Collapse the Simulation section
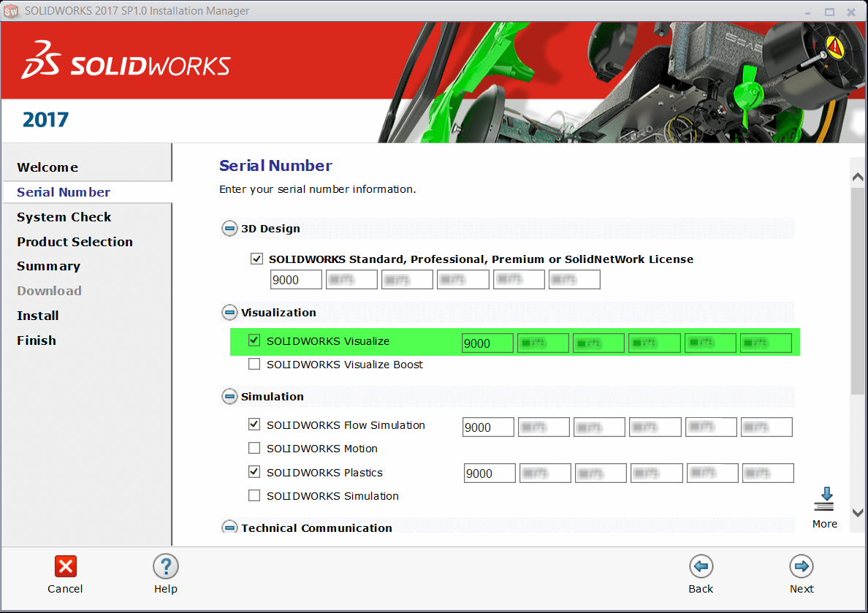868x613 pixels. point(229,397)
